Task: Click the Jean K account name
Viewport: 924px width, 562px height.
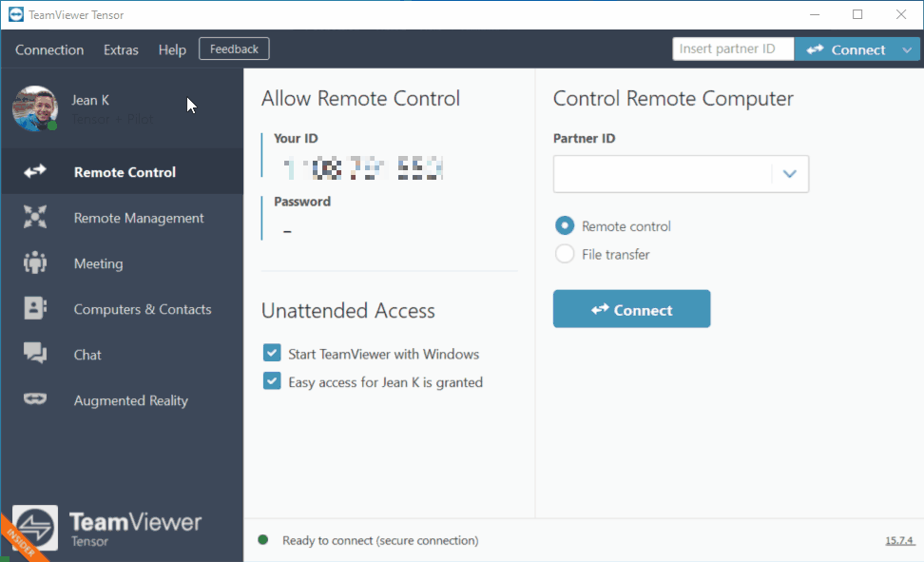Action: click(x=90, y=100)
